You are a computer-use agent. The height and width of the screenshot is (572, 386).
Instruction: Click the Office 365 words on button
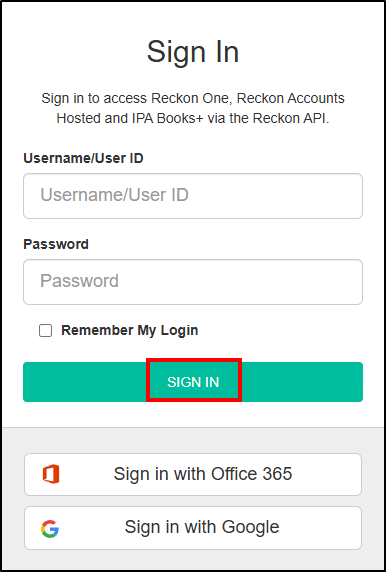[252, 474]
